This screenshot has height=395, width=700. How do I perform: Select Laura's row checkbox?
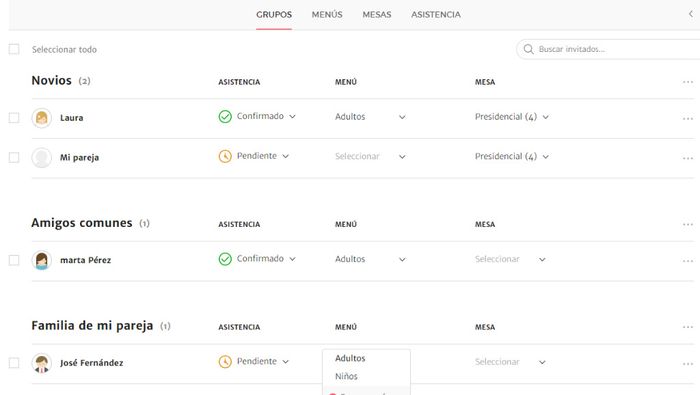14,118
